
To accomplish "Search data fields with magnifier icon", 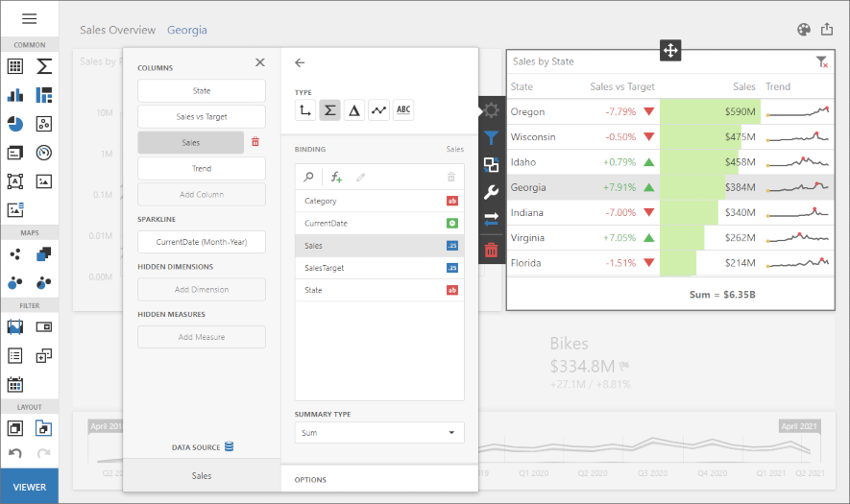I will (x=308, y=177).
